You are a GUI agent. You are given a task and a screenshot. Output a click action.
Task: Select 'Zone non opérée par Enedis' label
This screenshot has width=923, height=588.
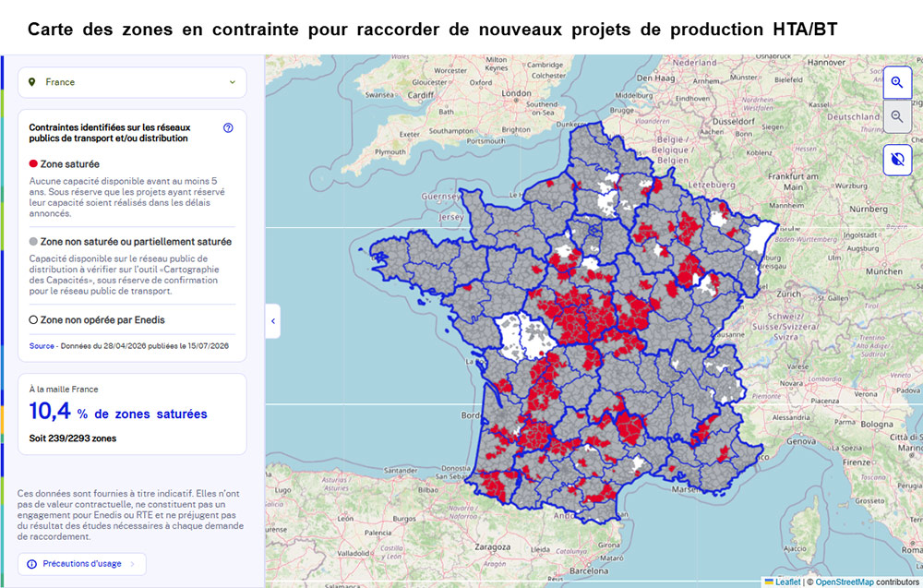(x=102, y=320)
